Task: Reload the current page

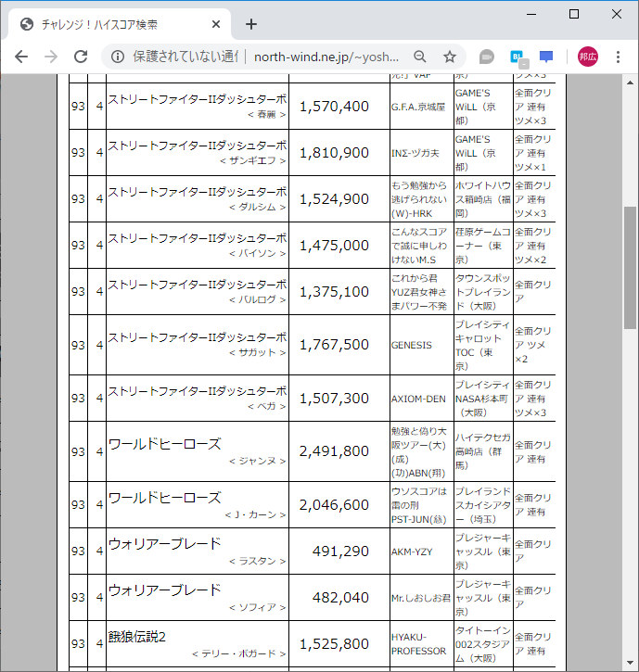Action: pos(81,57)
